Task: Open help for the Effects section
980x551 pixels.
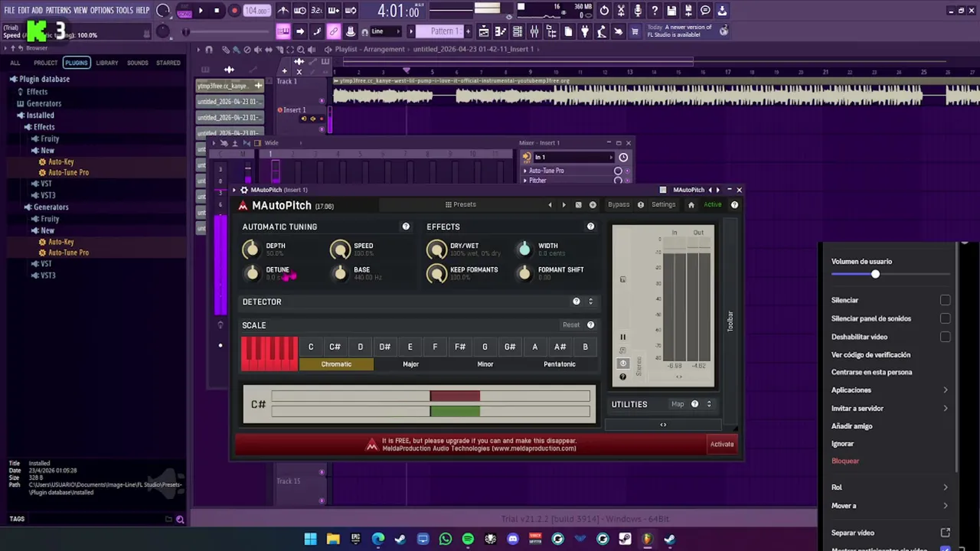Action: pyautogui.click(x=590, y=227)
